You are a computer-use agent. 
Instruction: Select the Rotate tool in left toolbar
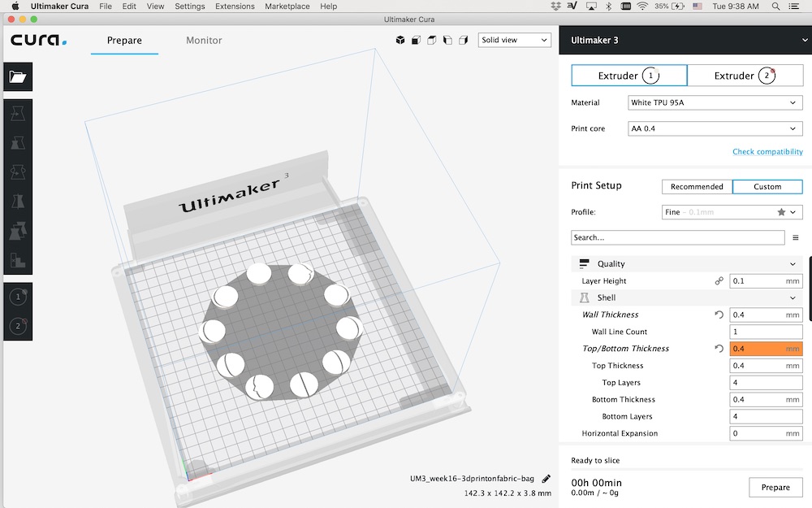pyautogui.click(x=18, y=172)
